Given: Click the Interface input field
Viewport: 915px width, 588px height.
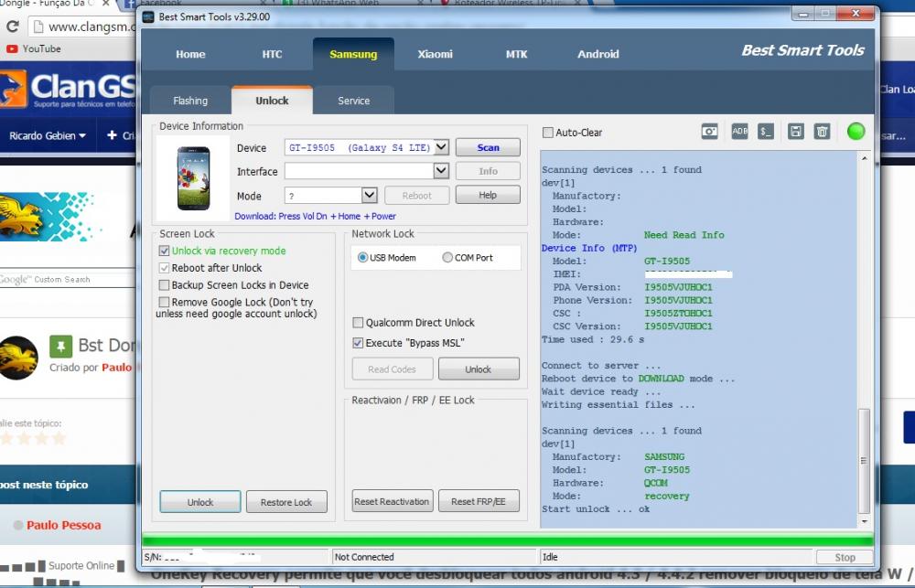Looking at the screenshot, I should 359,171.
